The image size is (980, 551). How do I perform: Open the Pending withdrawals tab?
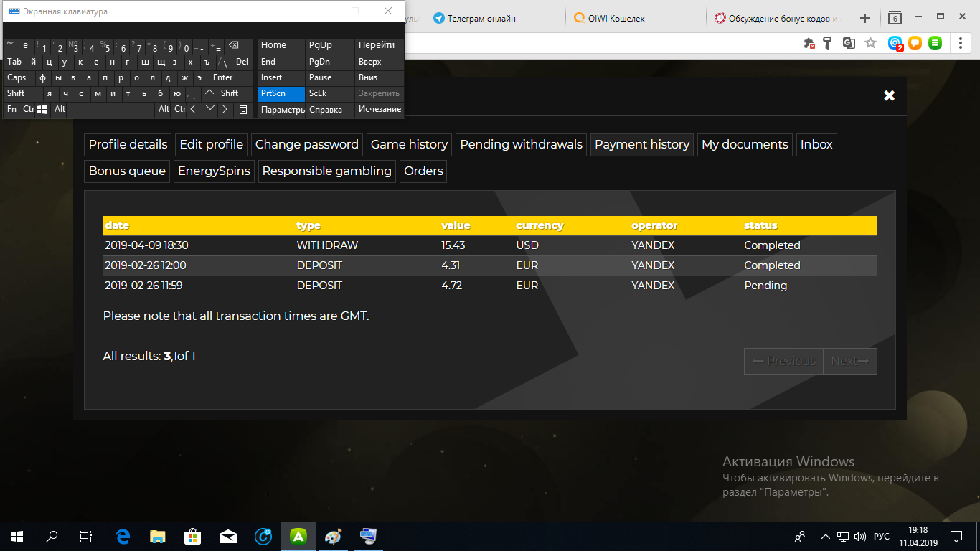pos(521,144)
